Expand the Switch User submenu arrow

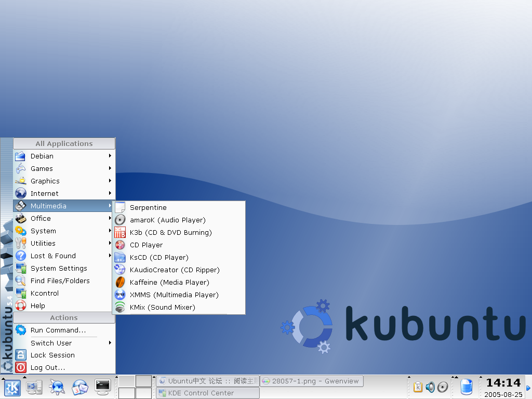tap(110, 343)
